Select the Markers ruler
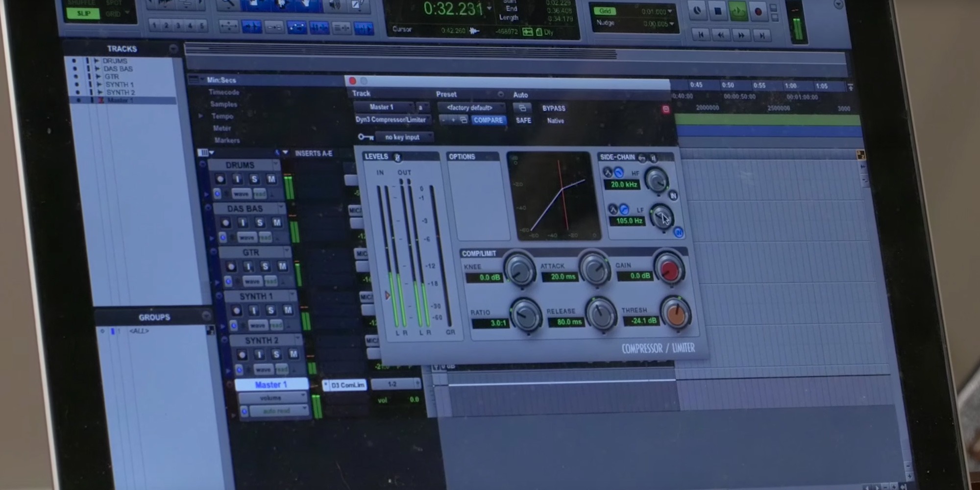Viewport: 980px width, 490px height. click(x=227, y=140)
